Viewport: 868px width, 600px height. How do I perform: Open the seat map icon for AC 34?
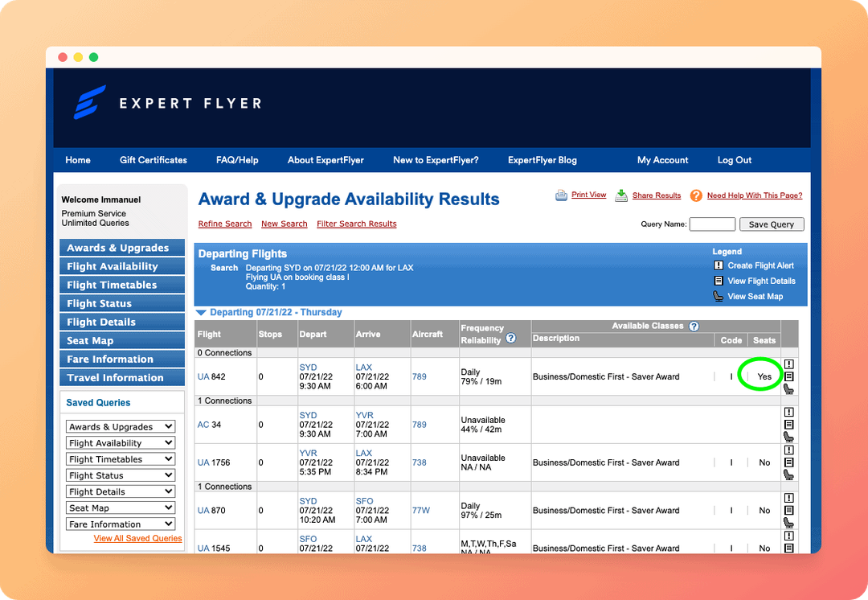coord(789,436)
